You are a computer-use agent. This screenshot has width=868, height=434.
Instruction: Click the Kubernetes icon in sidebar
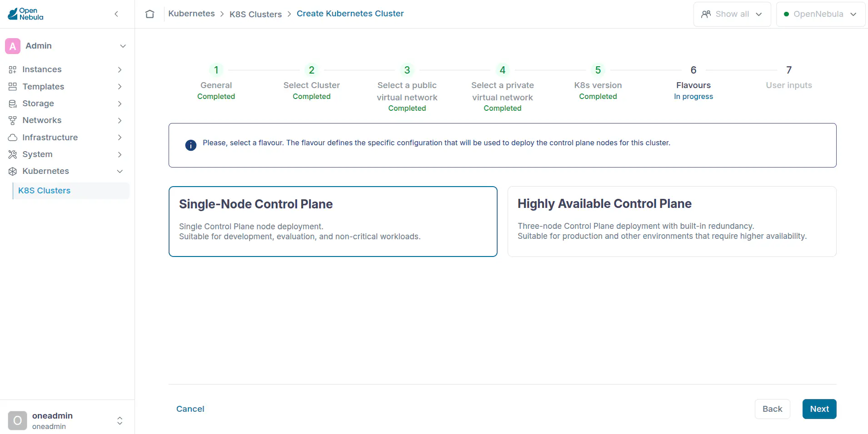[13, 171]
